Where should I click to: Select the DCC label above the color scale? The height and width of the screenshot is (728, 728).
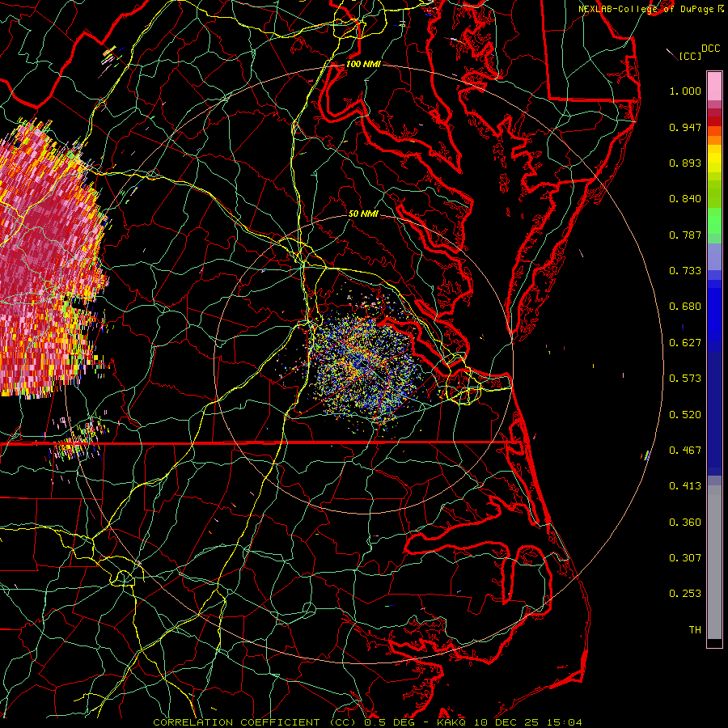710,49
